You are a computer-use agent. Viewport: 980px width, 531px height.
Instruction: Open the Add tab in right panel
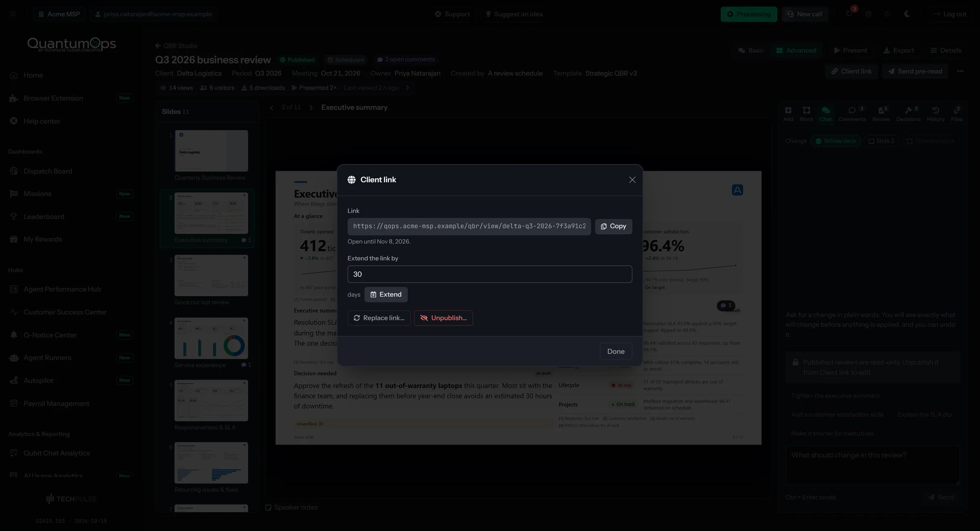click(x=788, y=114)
